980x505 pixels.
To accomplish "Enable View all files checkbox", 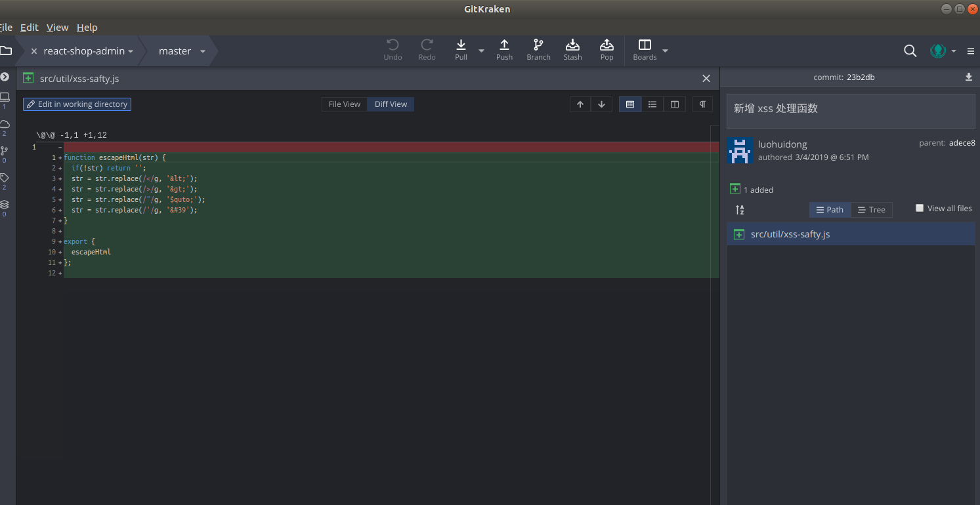I will (920, 208).
